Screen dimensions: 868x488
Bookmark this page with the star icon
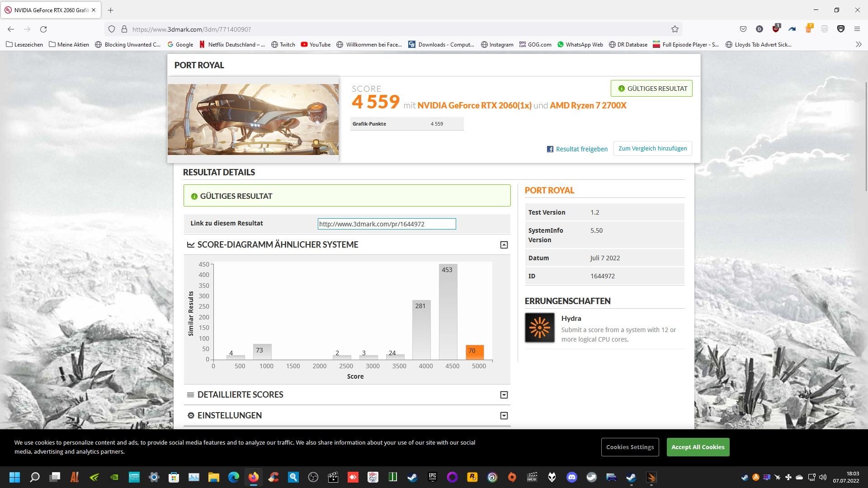[x=675, y=29]
